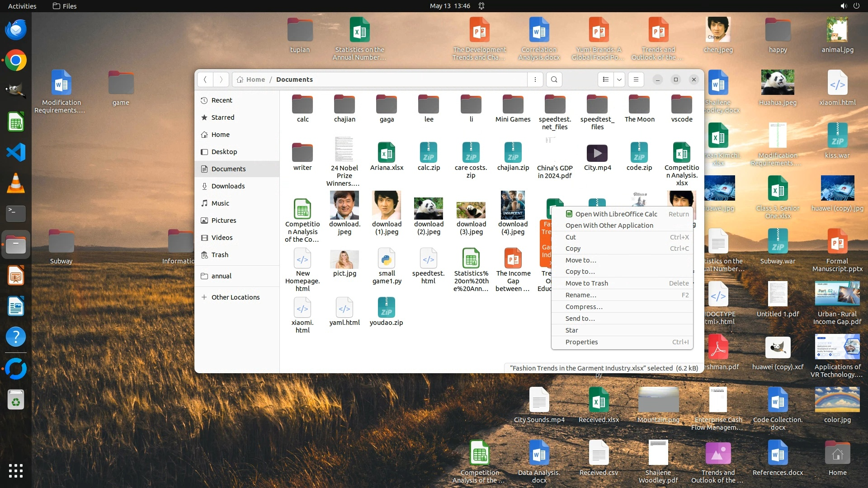Toggle list view button in Files
Viewport: 868px width, 488px height.
point(606,80)
